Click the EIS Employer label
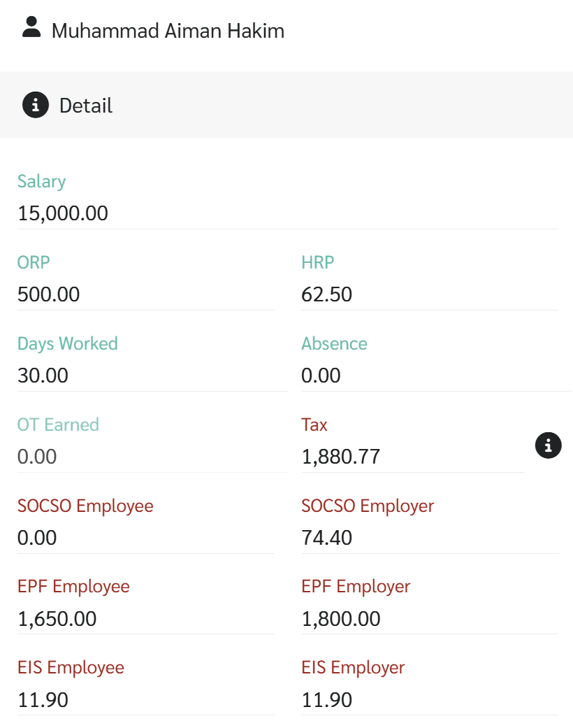The height and width of the screenshot is (728, 573). pos(353,668)
